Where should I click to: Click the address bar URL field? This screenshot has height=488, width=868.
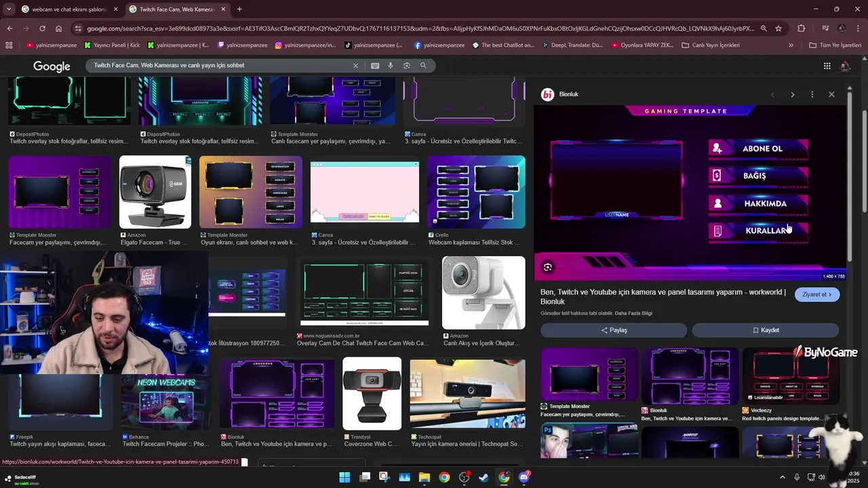[x=420, y=28]
